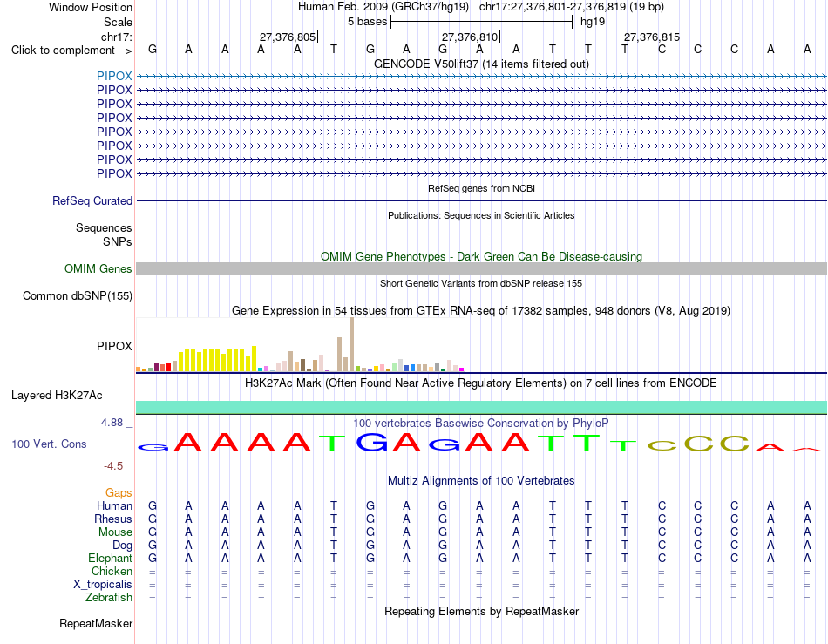Click the Common dbSNP(155) track label
This screenshot has height=644, width=828.
click(78, 295)
